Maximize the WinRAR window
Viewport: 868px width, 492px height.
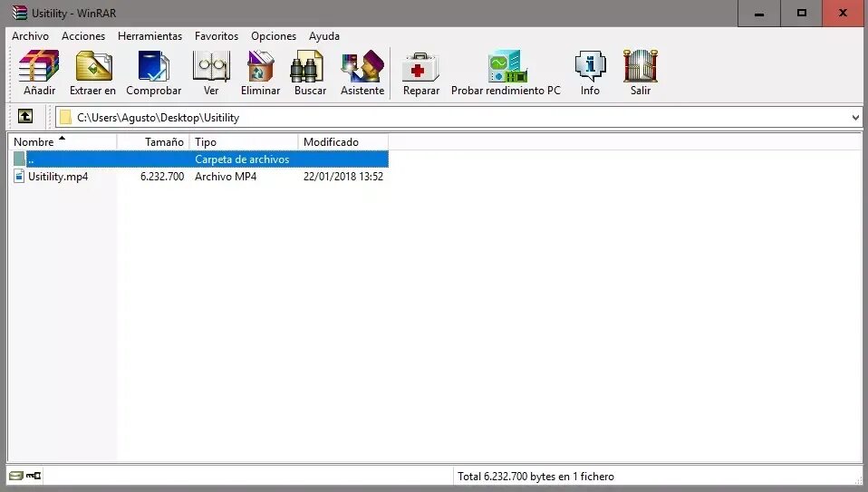click(802, 14)
